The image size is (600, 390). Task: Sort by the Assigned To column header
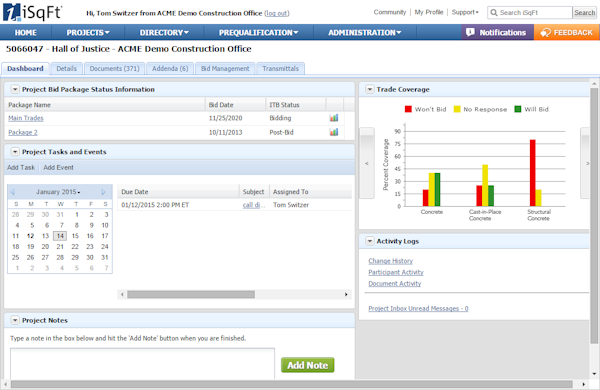pos(311,191)
